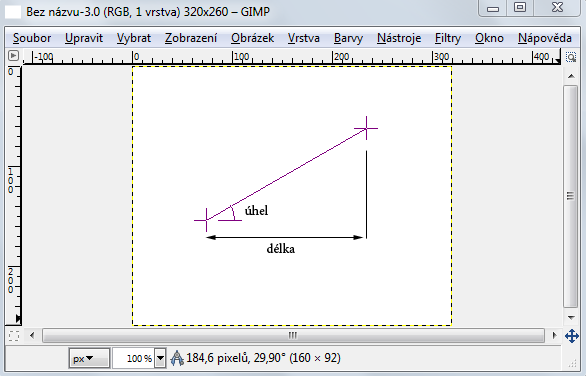This screenshot has height=376, width=586.
Task: Click the upper-right measure endpoint cross
Action: (x=366, y=128)
